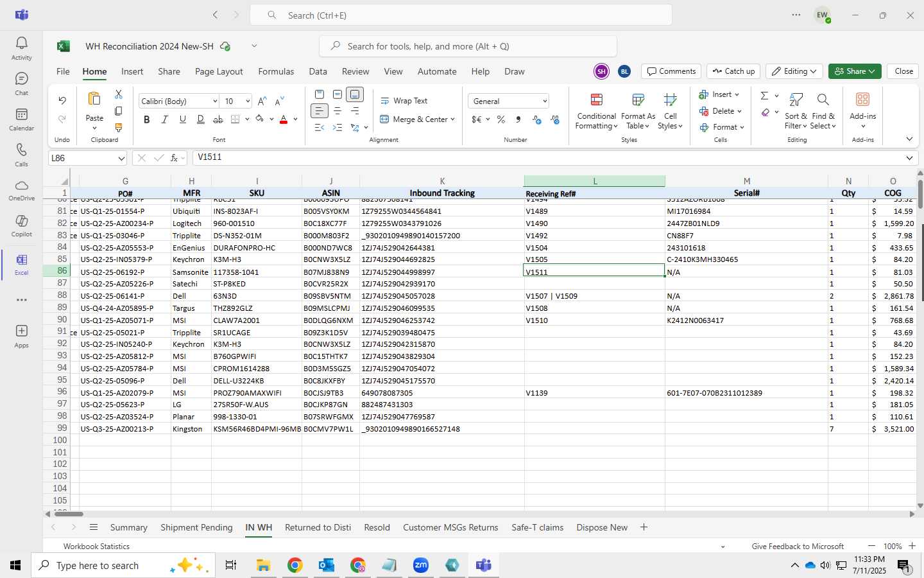Expand Merge & Center options

[452, 119]
